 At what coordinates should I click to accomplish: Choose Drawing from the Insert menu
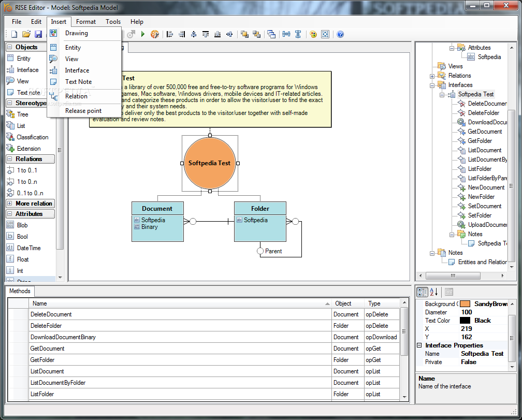(x=84, y=33)
